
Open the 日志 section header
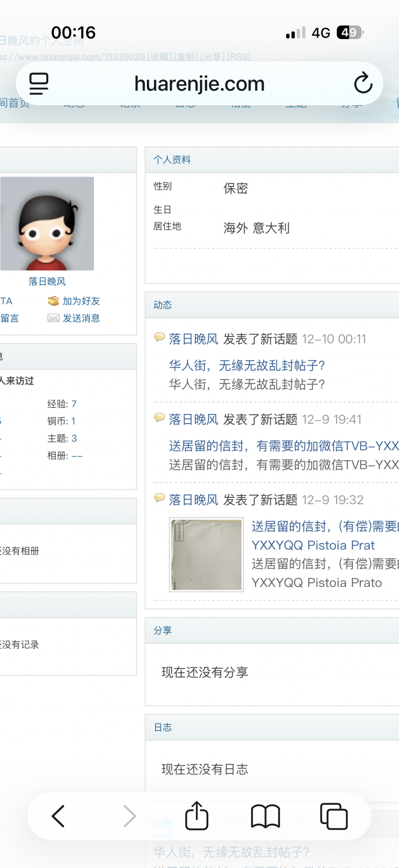coord(163,727)
